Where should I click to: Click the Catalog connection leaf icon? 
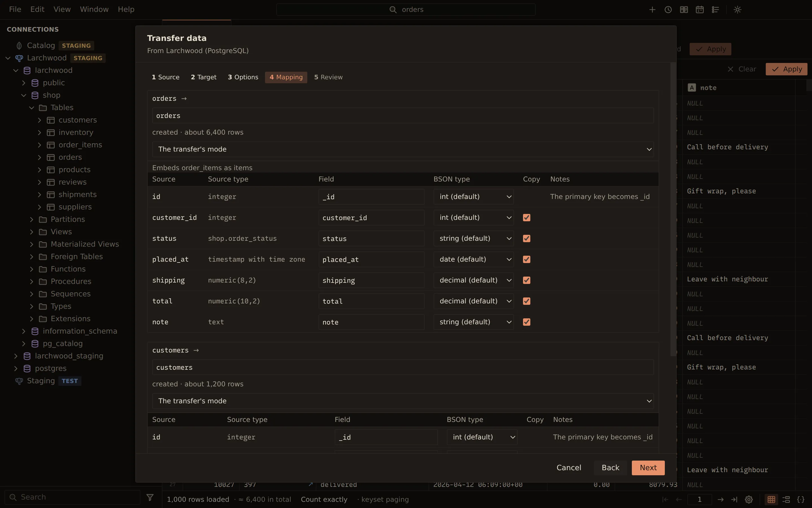pyautogui.click(x=19, y=46)
